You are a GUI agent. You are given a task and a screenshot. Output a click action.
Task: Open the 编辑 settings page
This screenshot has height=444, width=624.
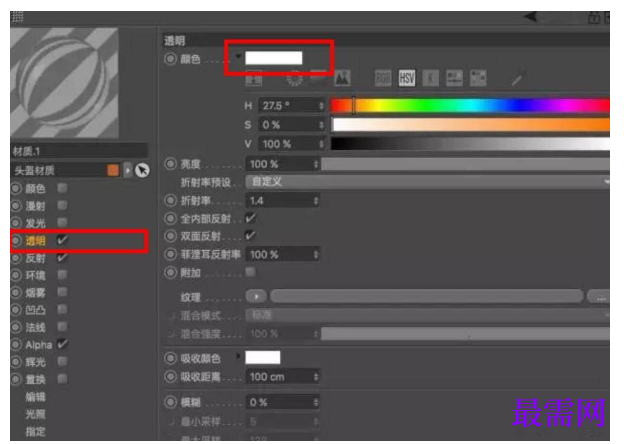pos(35,397)
